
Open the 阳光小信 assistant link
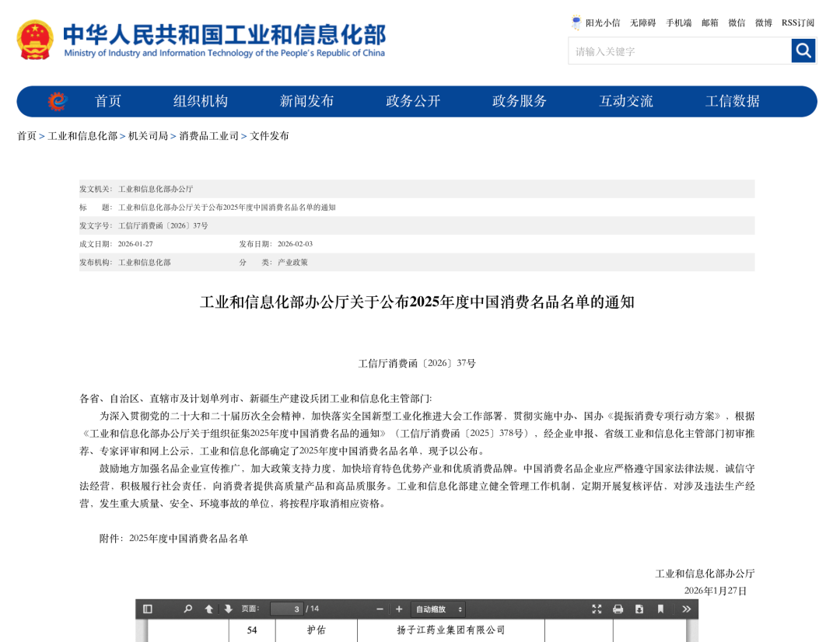pyautogui.click(x=602, y=23)
